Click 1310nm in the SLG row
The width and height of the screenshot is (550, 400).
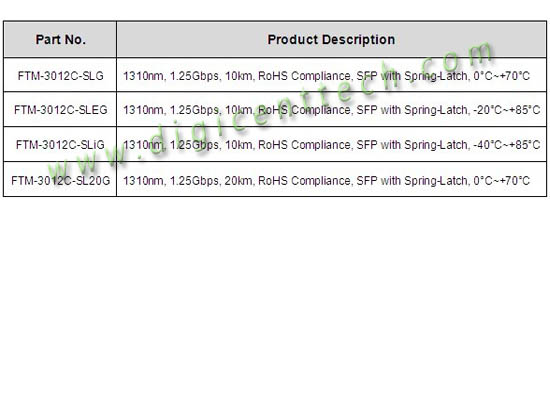tap(143, 76)
